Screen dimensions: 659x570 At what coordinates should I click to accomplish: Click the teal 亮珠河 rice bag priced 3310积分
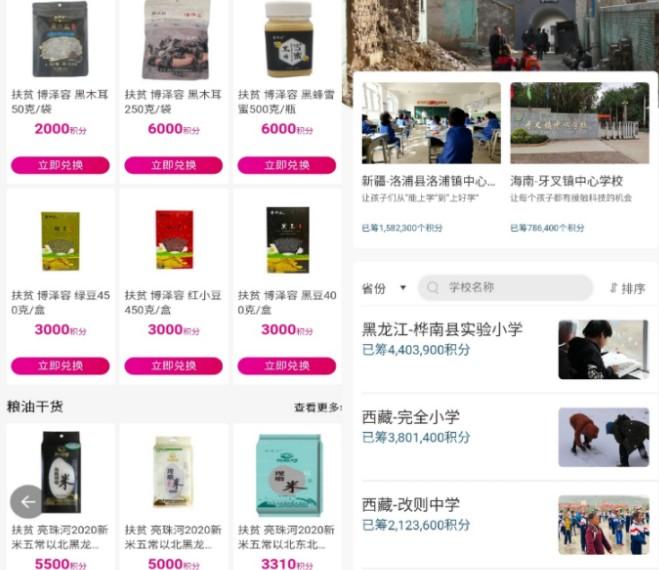pyautogui.click(x=289, y=475)
